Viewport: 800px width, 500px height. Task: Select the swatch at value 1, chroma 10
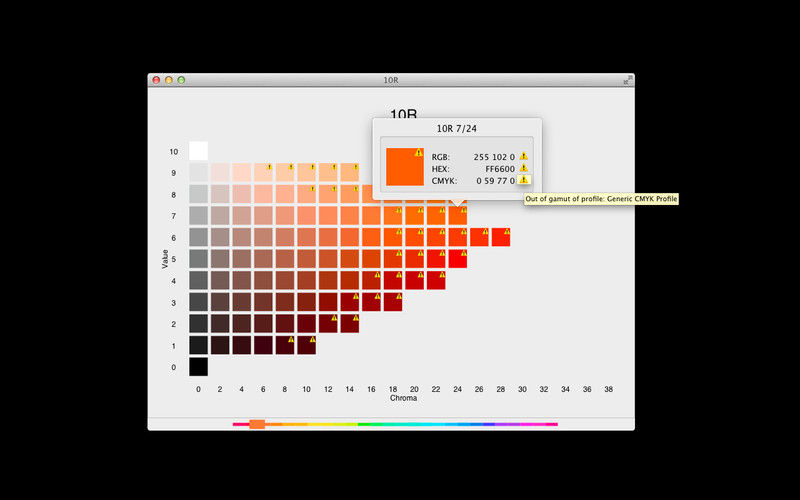pyautogui.click(x=307, y=345)
